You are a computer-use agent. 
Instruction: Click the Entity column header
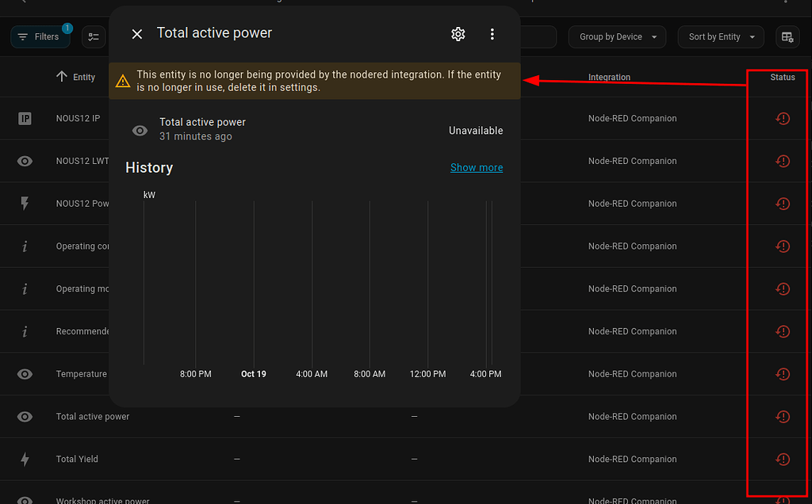[x=82, y=76]
